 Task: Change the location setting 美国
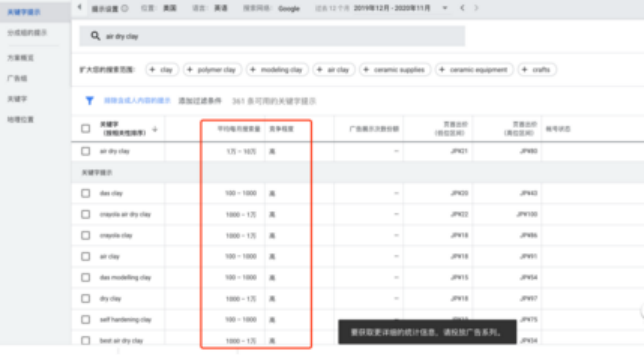pos(170,8)
